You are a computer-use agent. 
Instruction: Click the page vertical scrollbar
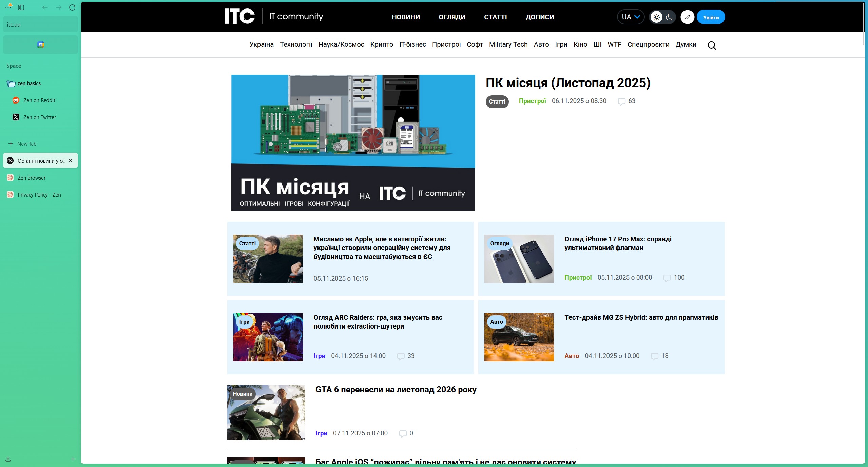pyautogui.click(x=864, y=24)
